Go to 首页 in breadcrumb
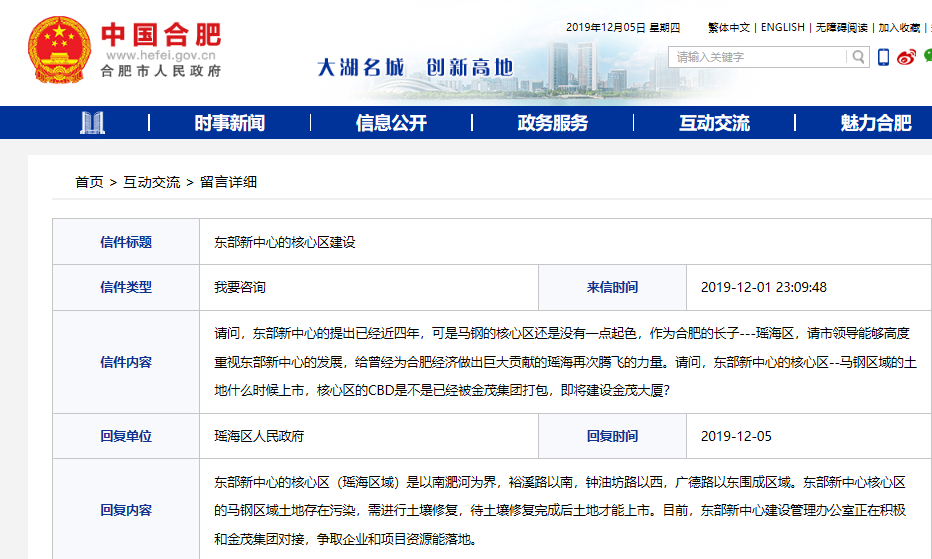This screenshot has width=932, height=559. (x=89, y=182)
